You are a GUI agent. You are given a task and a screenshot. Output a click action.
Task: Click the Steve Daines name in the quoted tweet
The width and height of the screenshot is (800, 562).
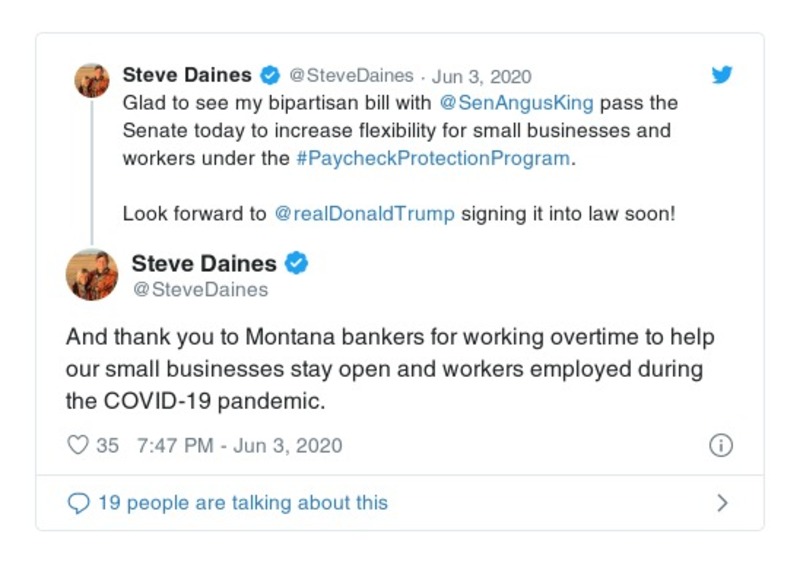(187, 75)
